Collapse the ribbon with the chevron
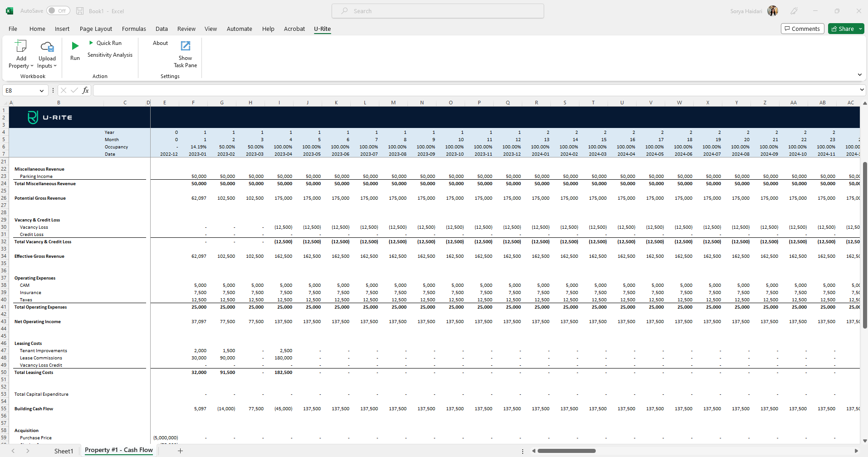The width and height of the screenshot is (868, 457). pyautogui.click(x=859, y=75)
